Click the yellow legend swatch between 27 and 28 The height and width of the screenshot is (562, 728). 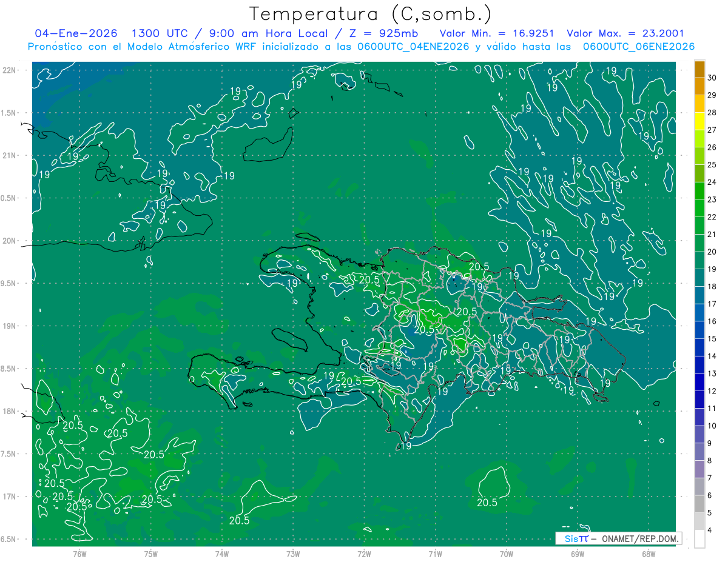coord(699,121)
